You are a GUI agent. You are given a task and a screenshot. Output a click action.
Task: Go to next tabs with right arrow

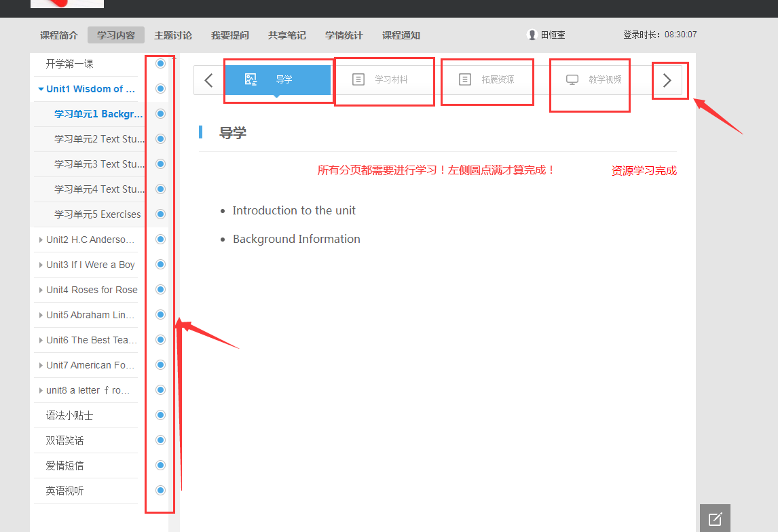[x=667, y=80]
